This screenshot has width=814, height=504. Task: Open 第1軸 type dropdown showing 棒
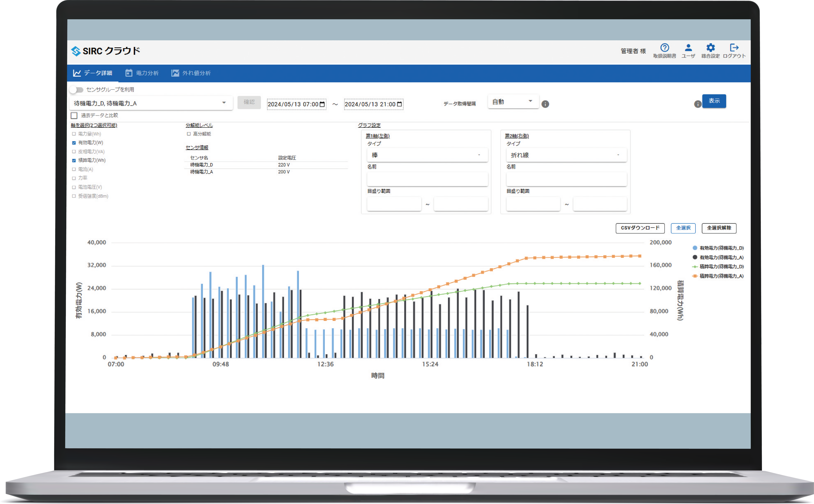point(427,155)
